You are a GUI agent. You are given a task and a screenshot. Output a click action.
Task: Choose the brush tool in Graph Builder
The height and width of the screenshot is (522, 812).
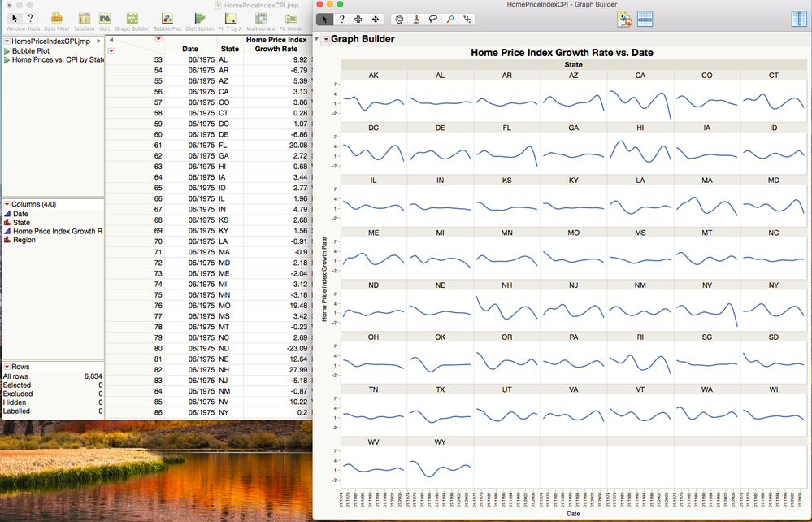pyautogui.click(x=415, y=19)
